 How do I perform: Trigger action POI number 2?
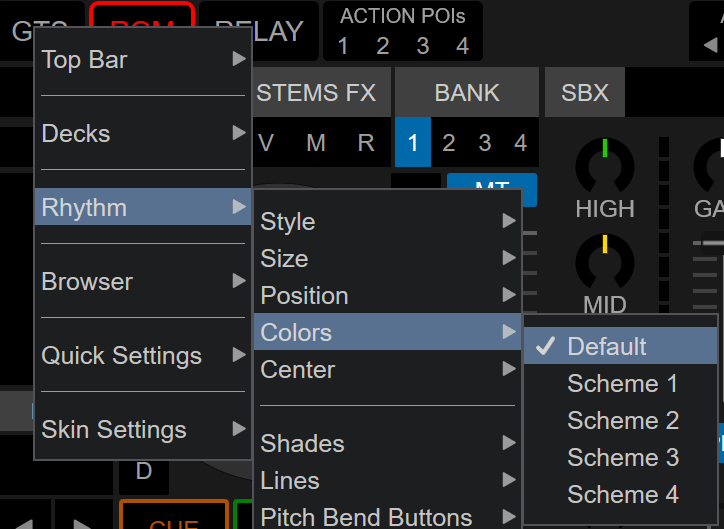coord(383,46)
